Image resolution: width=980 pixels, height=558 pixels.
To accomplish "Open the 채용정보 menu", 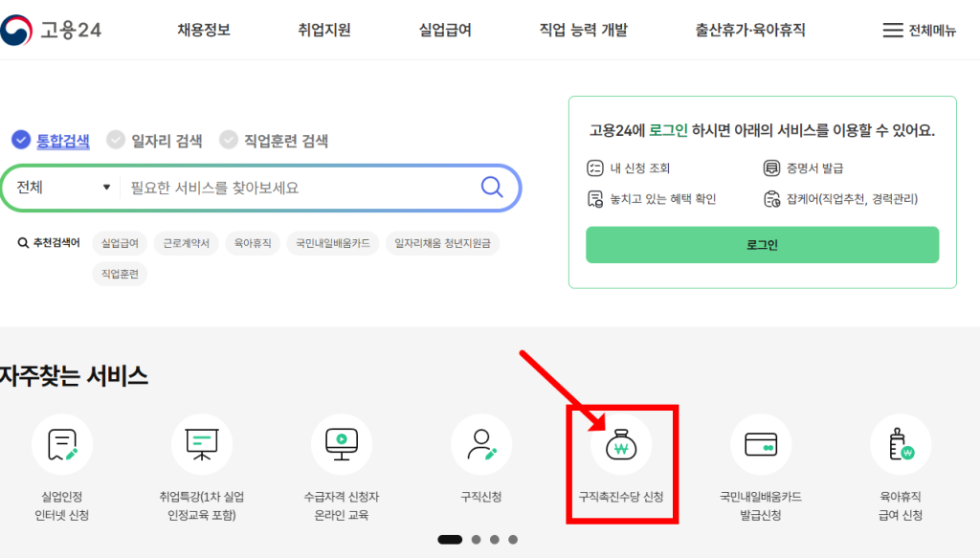I will point(204,31).
